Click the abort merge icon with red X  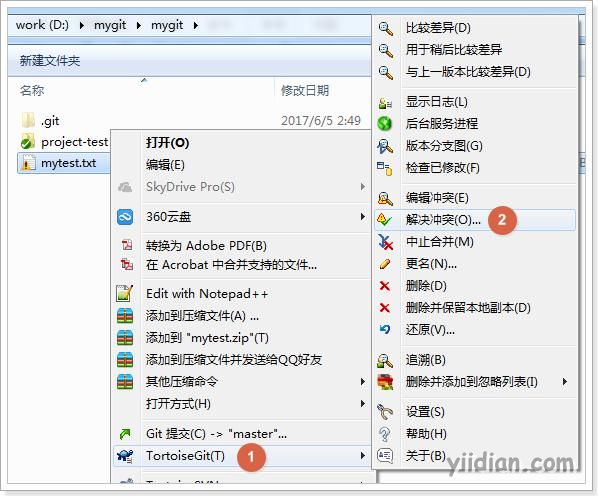385,242
